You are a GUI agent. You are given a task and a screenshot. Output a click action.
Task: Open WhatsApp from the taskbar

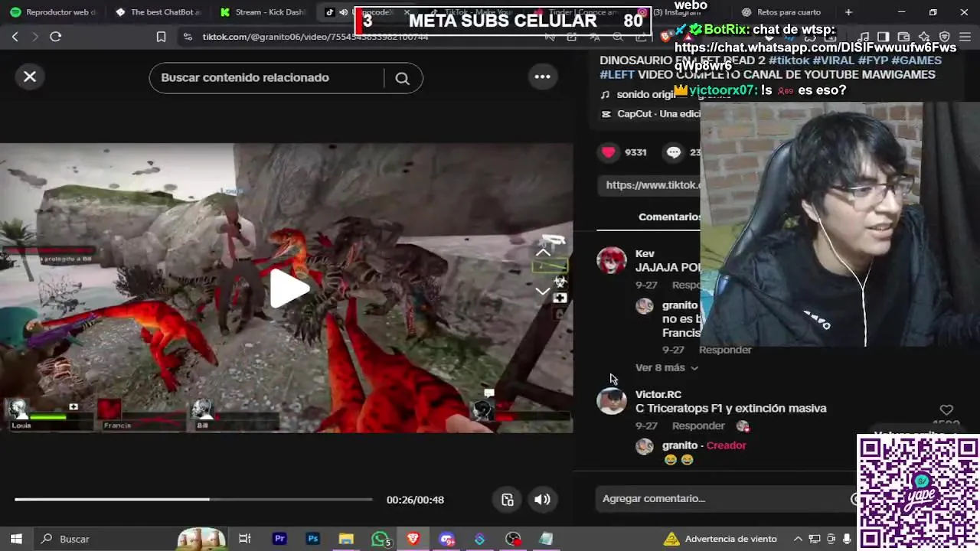pos(381,539)
